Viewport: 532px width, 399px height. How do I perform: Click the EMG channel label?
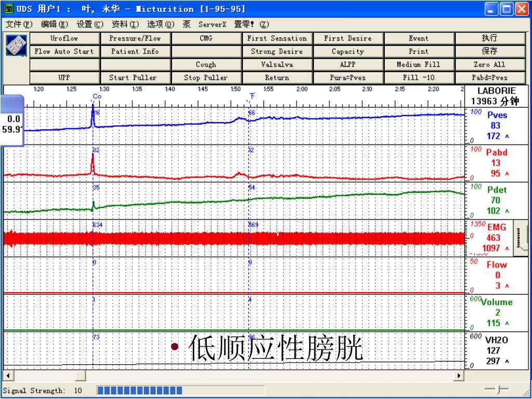tap(497, 227)
